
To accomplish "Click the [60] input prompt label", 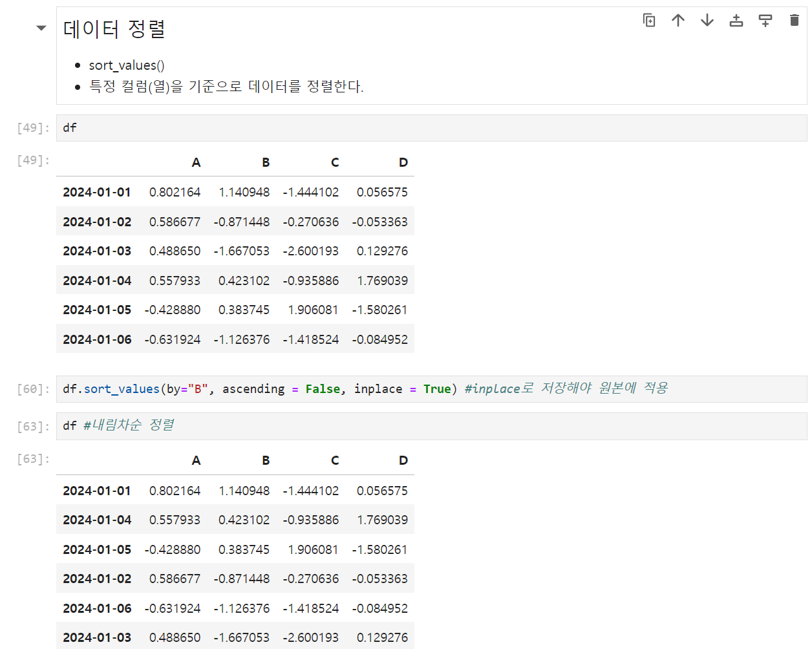I will [x=33, y=389].
